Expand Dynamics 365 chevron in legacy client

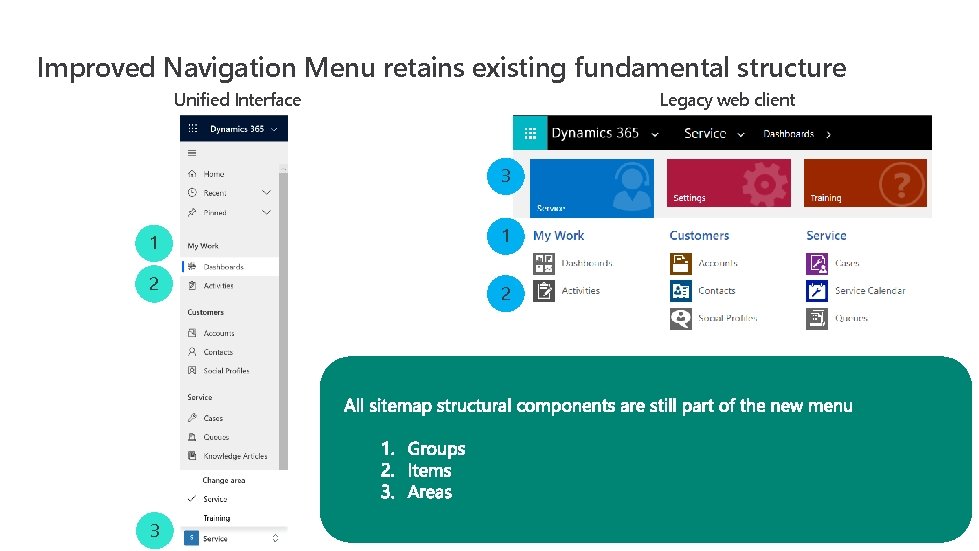tap(655, 134)
